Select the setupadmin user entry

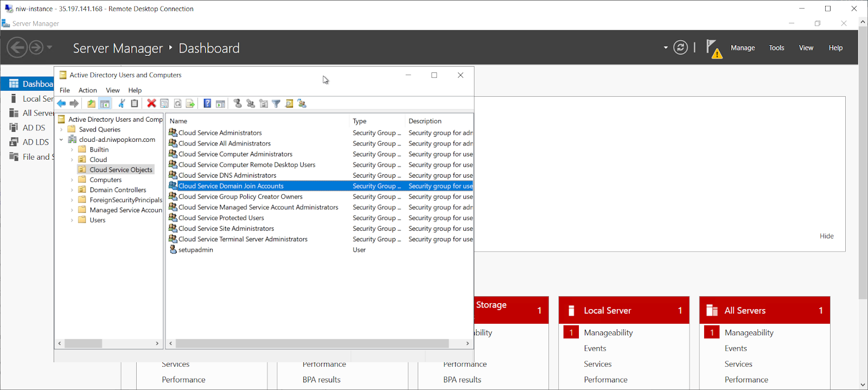click(x=196, y=250)
